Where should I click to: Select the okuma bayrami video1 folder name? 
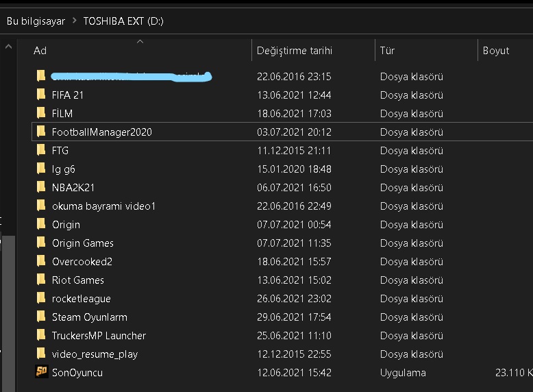tap(103, 206)
